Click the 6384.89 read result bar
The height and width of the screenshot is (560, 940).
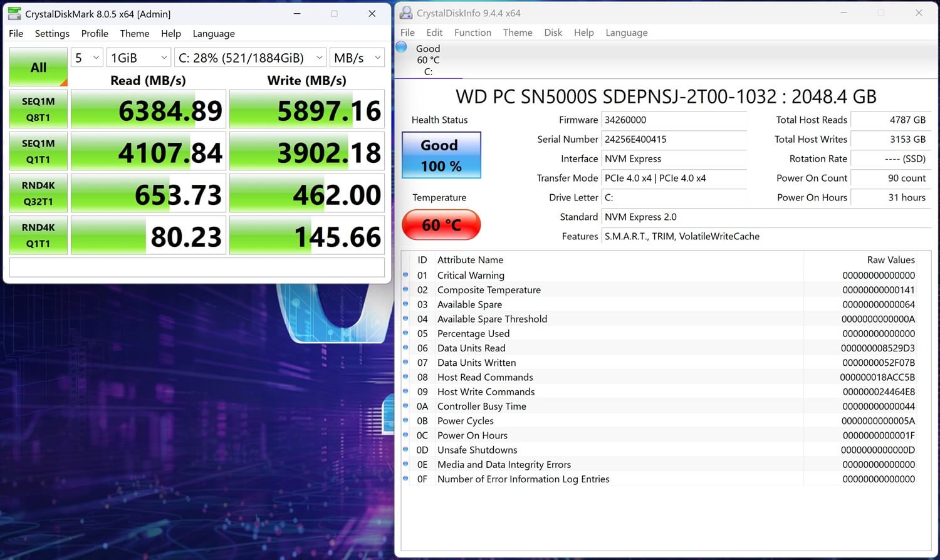(149, 109)
